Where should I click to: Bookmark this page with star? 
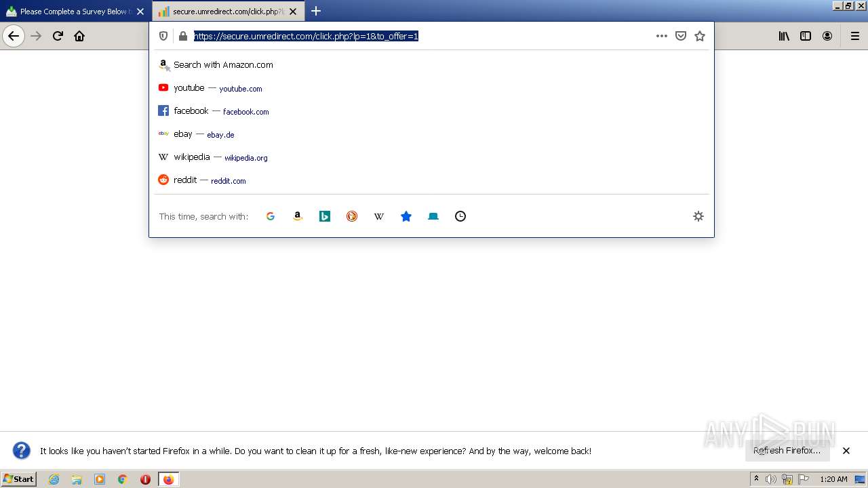coord(700,36)
